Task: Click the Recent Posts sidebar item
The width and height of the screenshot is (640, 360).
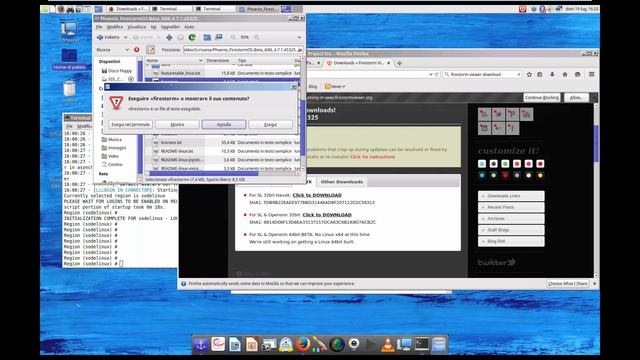Action: click(x=511, y=207)
